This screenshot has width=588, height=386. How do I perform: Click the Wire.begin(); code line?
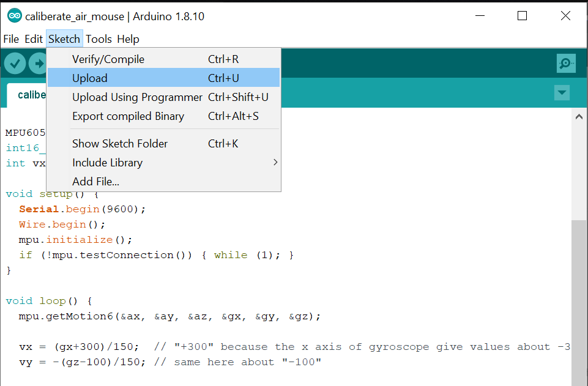62,224
